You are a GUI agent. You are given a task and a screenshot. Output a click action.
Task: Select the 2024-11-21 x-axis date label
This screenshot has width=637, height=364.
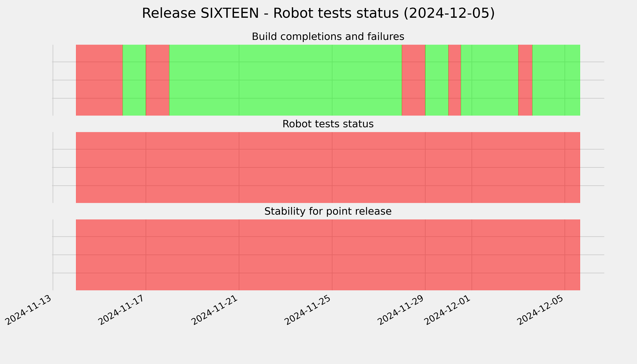pos(216,310)
